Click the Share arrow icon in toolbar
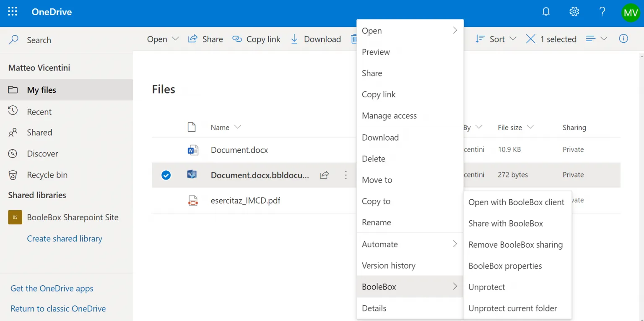 [192, 39]
